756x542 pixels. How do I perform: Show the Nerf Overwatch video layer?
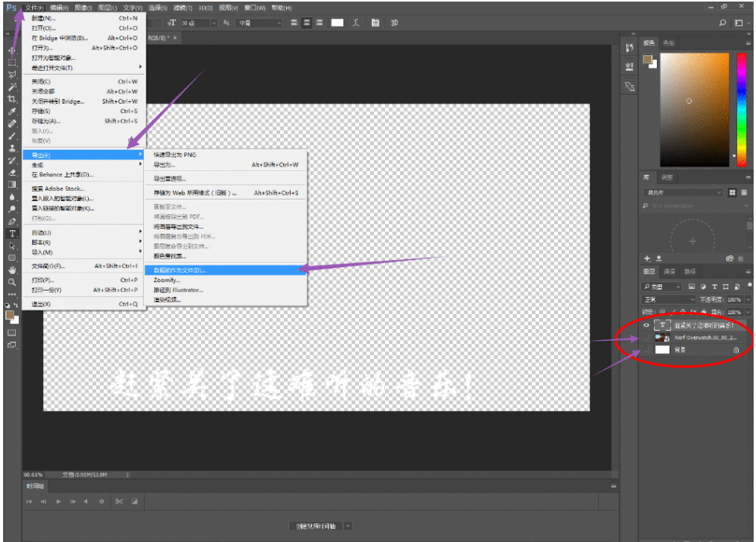tap(647, 337)
